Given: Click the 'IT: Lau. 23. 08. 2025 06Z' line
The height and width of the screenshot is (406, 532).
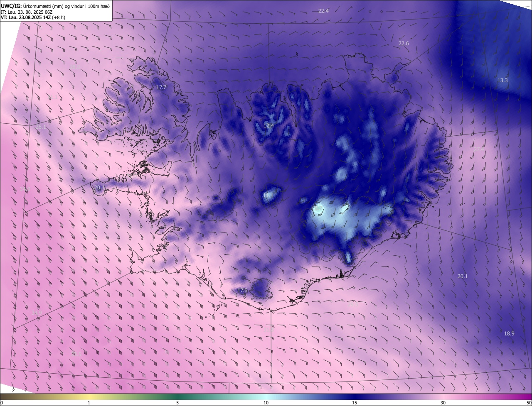Looking at the screenshot, I should [27, 12].
